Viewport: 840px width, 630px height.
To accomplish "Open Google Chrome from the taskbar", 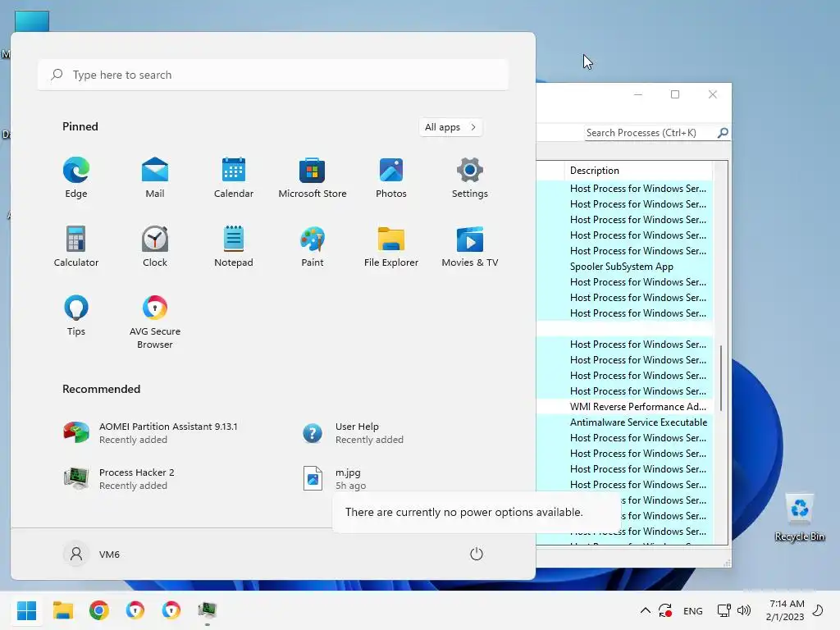I will pyautogui.click(x=99, y=610).
